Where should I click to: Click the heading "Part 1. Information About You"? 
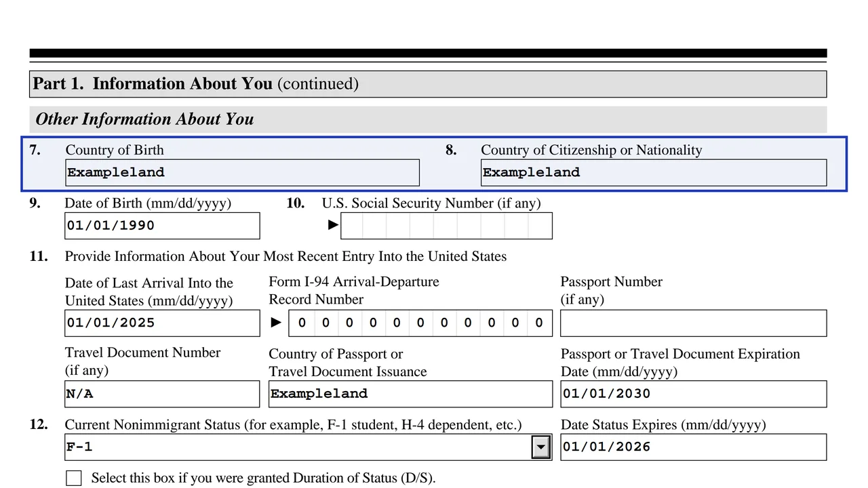[x=153, y=84]
